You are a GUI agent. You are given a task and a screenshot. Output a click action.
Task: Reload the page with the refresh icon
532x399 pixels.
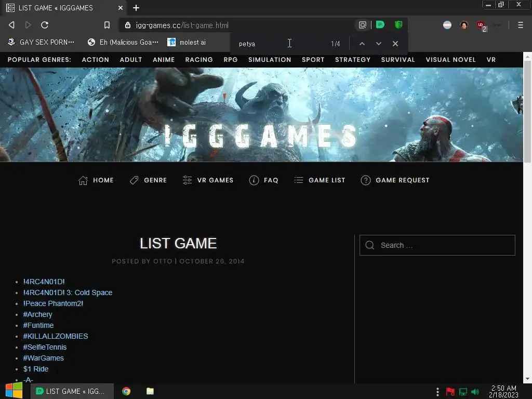click(x=45, y=25)
